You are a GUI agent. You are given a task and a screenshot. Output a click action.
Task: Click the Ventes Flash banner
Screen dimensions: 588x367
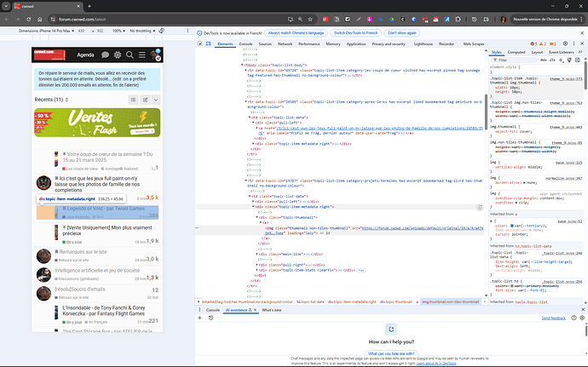pyautogui.click(x=97, y=123)
